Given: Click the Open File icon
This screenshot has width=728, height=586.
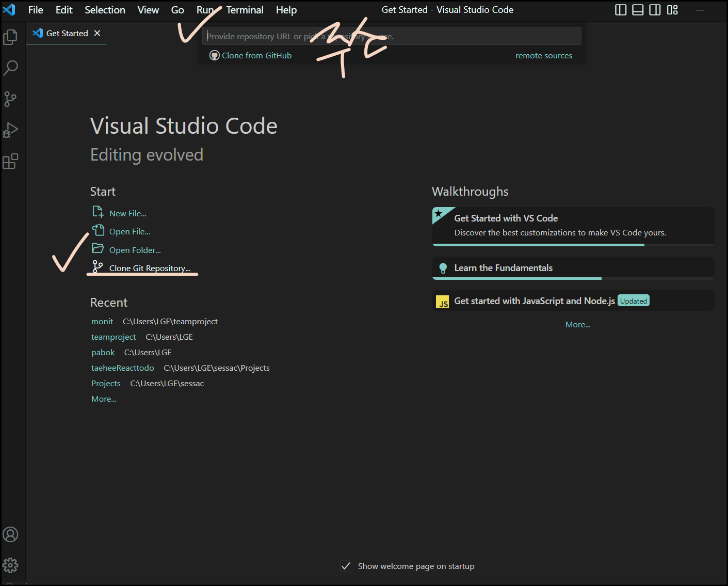Looking at the screenshot, I should coord(98,230).
